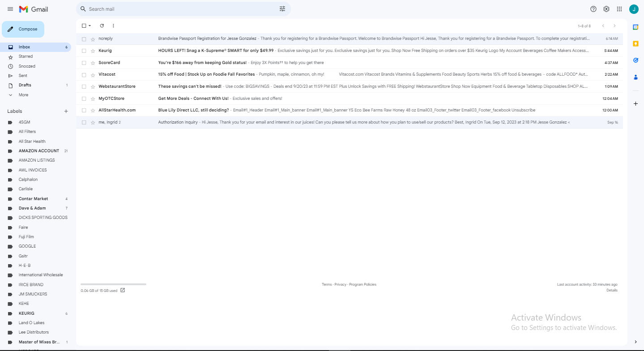Open account activity Details link
The image size is (644, 351).
(x=612, y=291)
